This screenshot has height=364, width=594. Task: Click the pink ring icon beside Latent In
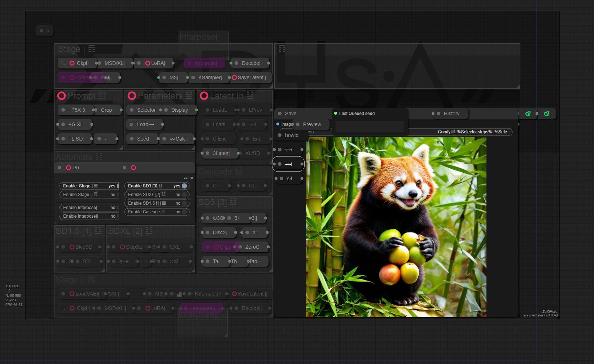[x=204, y=96]
